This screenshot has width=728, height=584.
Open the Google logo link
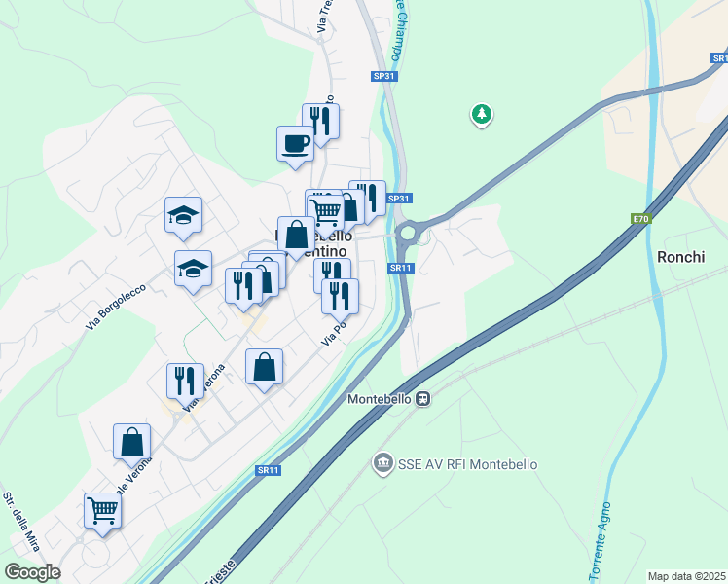(32, 572)
